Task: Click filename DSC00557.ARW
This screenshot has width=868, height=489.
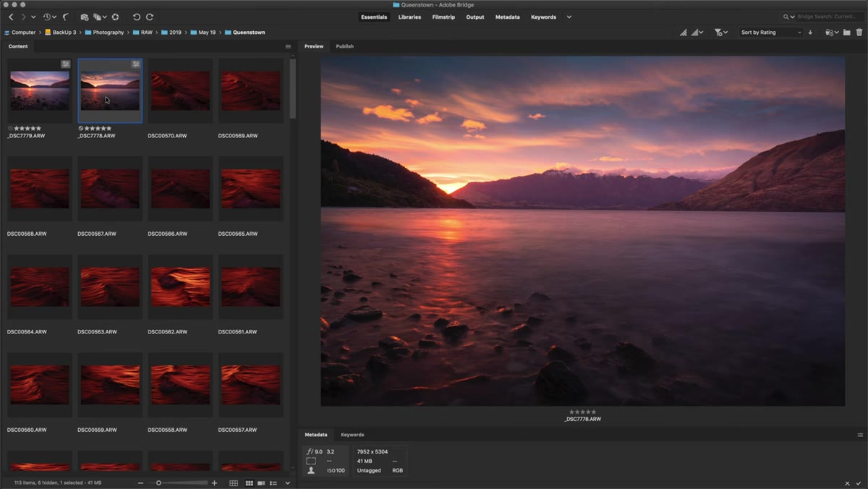Action: point(238,430)
